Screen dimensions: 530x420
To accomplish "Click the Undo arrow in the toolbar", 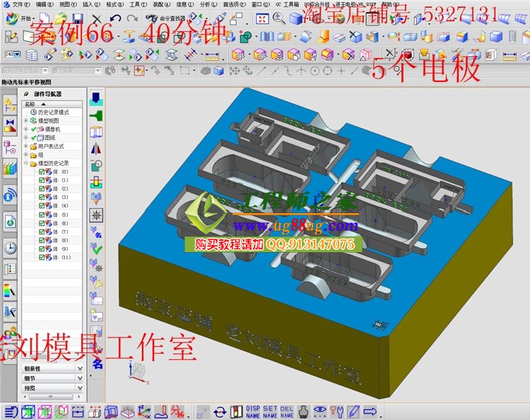I will point(115,18).
